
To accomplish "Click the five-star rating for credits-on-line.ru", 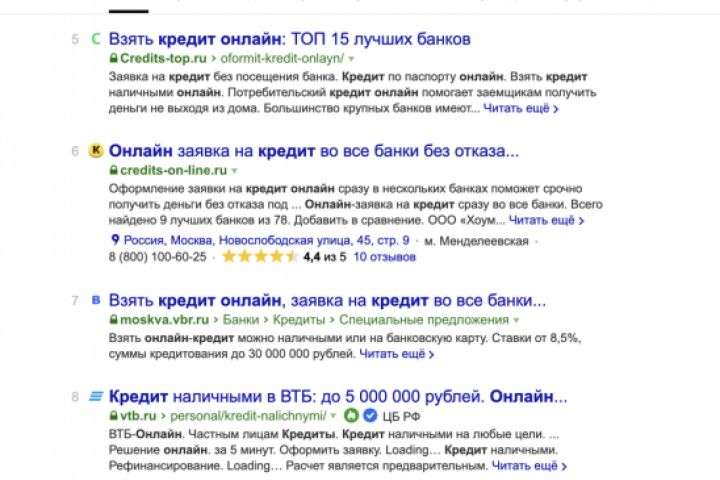I will [x=259, y=257].
